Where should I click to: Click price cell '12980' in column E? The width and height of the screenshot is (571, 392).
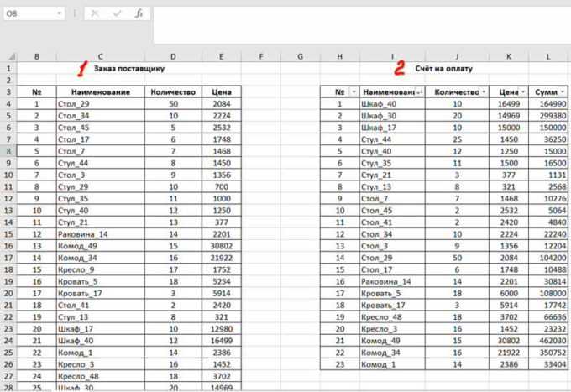[222, 329]
